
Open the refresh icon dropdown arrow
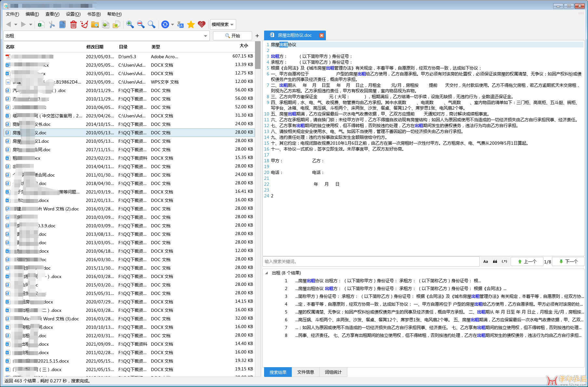[172, 25]
